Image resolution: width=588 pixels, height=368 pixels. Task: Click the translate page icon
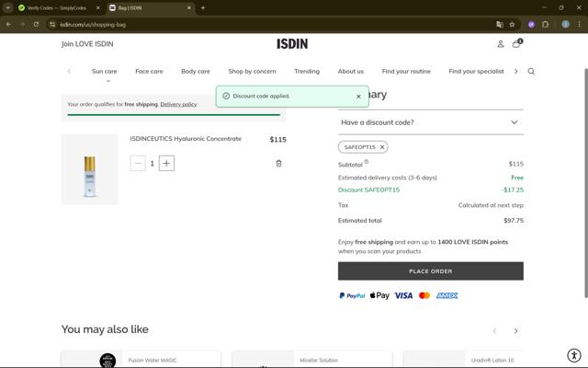click(500, 25)
